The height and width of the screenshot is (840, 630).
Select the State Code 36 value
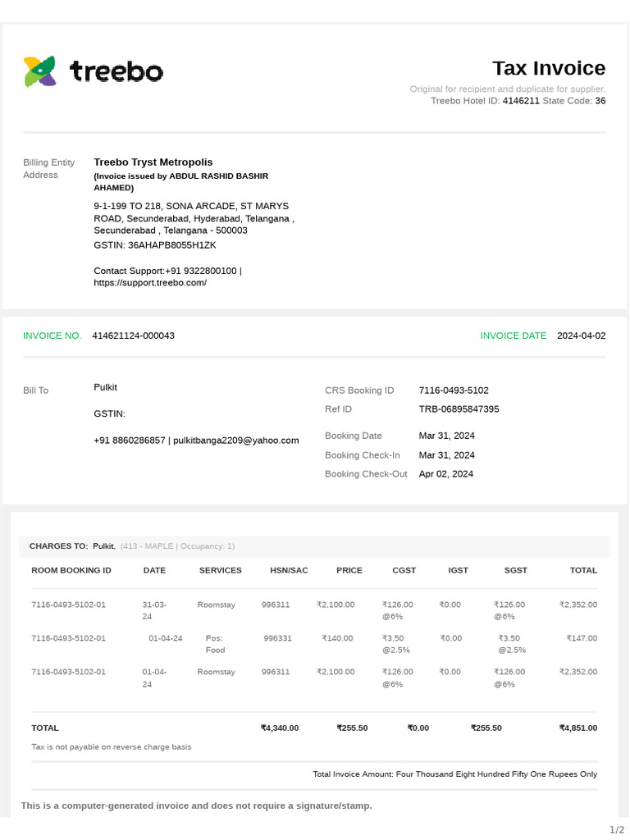[600, 101]
